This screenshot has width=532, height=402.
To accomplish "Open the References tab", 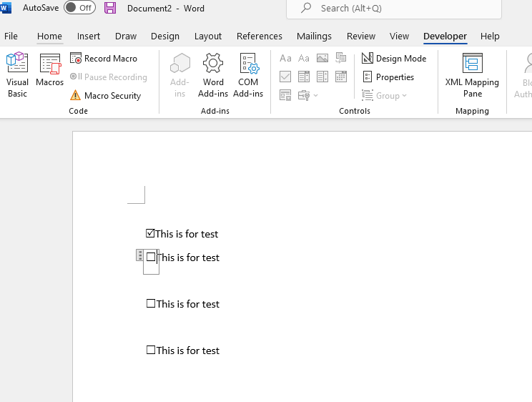I will tap(260, 36).
